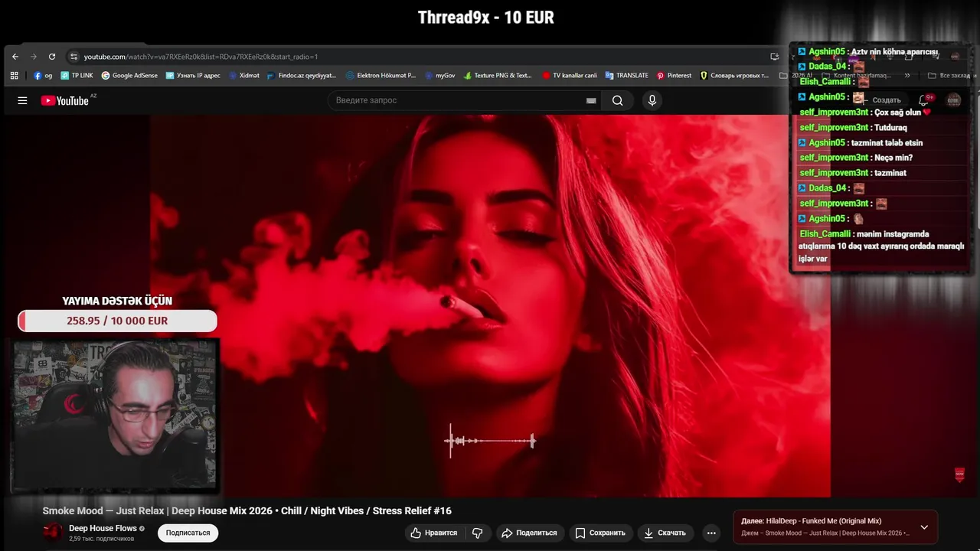Screen dimensions: 980x551
Task: Open the Google AdSense bookmark
Action: [129, 76]
